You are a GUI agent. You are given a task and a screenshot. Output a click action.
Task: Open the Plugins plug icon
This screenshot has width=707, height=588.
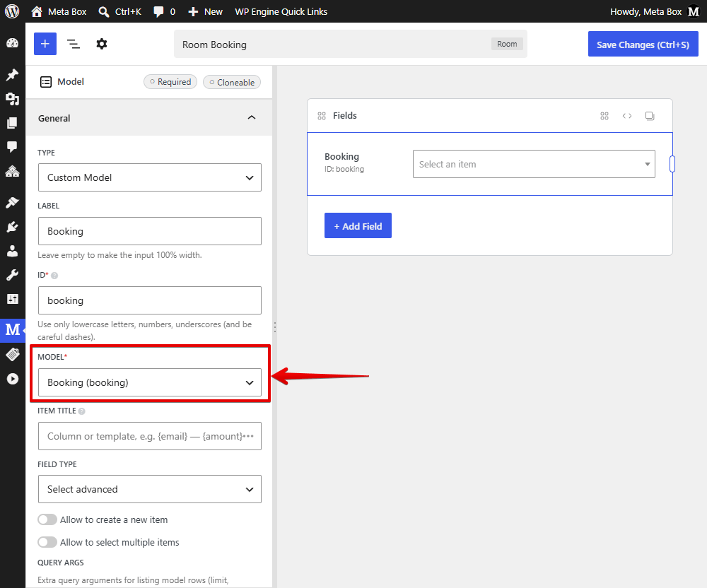12,227
